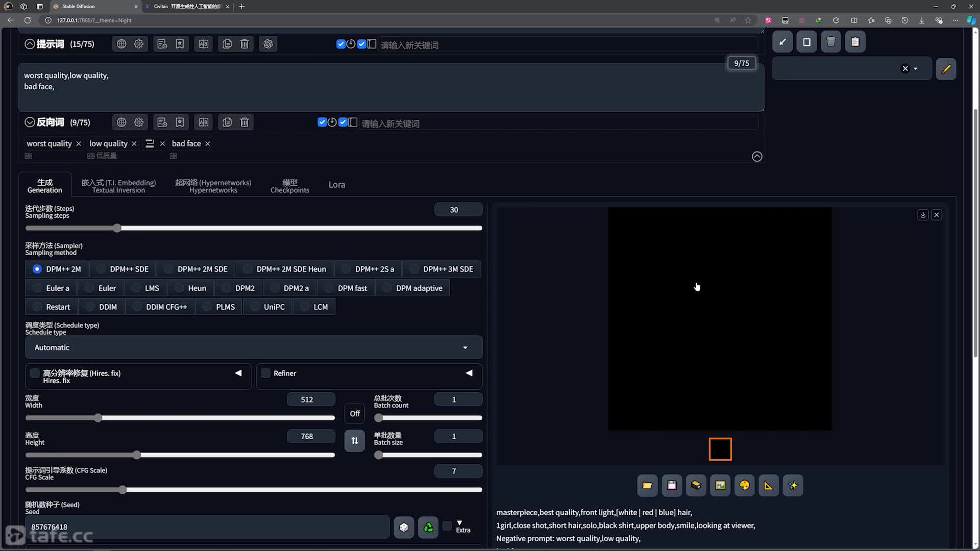The width and height of the screenshot is (980, 551).
Task: Expand the 反向词 negative prompt section chevron
Action: 30,122
